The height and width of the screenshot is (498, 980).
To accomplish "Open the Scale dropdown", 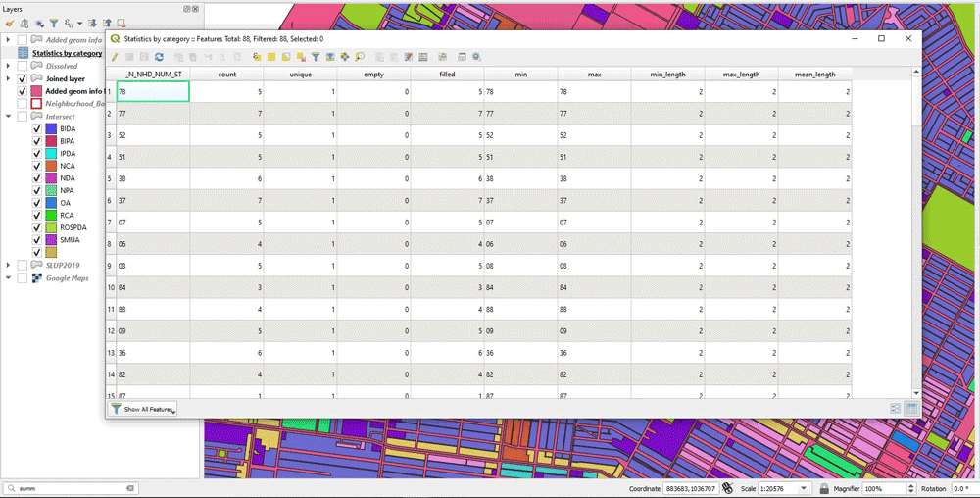I will click(x=804, y=488).
